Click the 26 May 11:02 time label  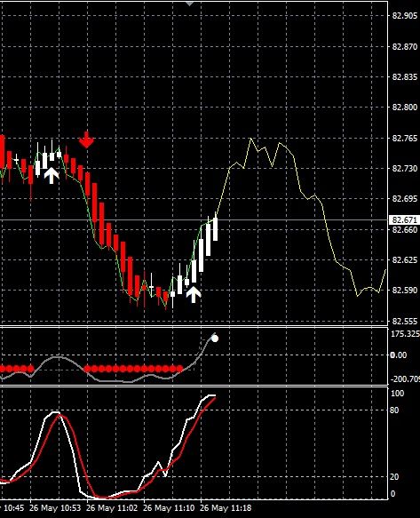point(112,507)
